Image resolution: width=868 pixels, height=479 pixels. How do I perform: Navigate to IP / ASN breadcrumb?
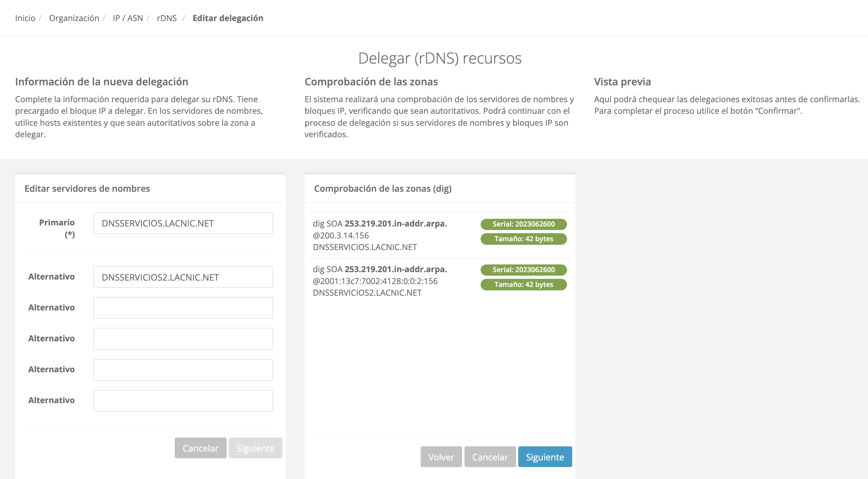pos(128,18)
